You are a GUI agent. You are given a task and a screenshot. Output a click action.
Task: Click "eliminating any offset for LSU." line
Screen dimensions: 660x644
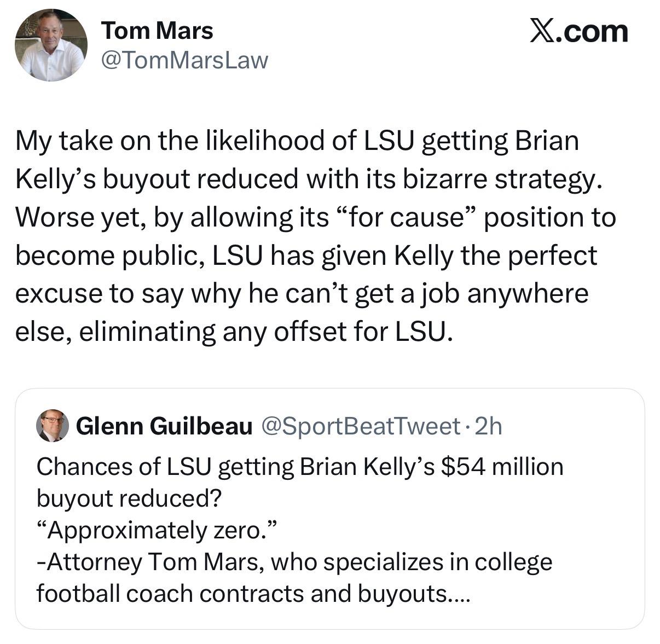click(x=234, y=332)
